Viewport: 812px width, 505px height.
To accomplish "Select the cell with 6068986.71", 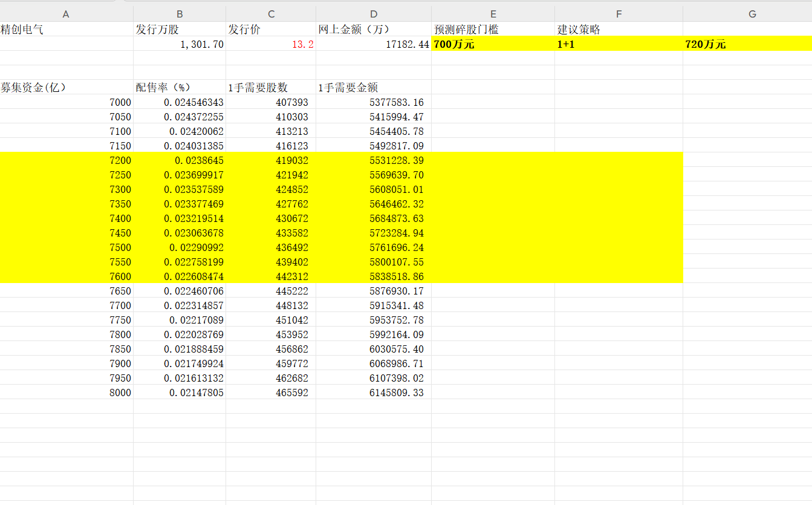I will coord(374,363).
